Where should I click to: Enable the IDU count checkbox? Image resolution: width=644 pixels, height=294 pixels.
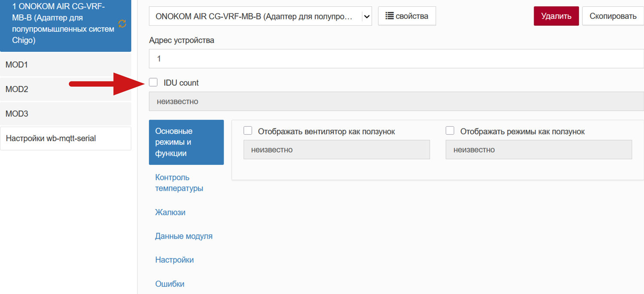click(x=153, y=82)
